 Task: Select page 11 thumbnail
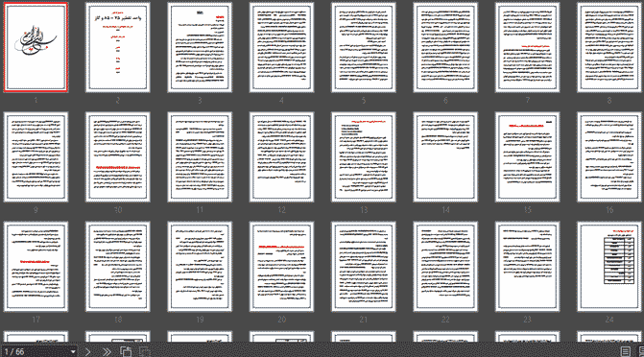tap(200, 157)
